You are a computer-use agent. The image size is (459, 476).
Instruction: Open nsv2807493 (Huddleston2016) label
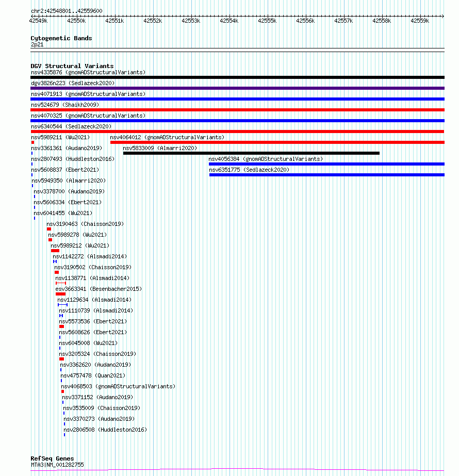73,159
